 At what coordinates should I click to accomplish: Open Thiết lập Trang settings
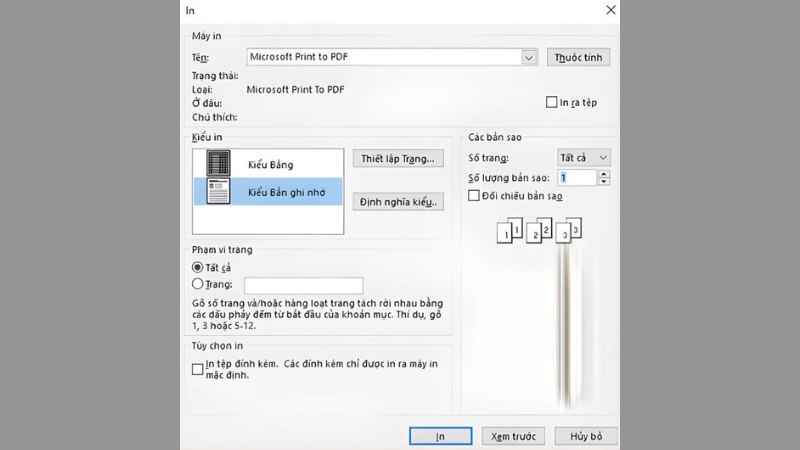tap(398, 159)
